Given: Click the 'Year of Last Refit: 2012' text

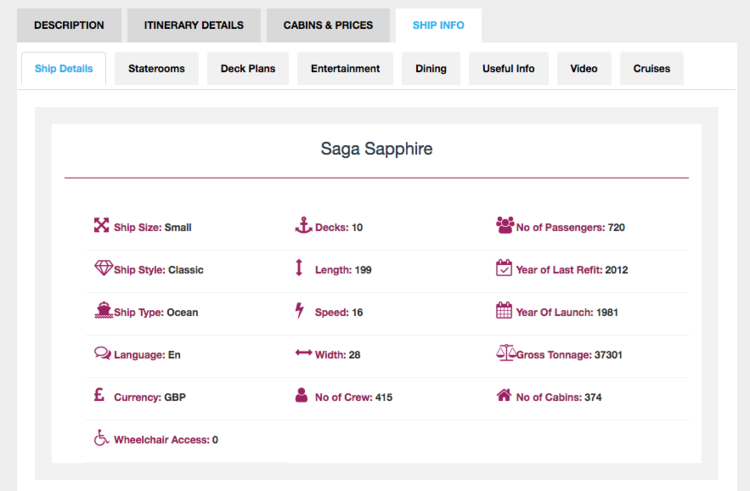Looking at the screenshot, I should tap(572, 270).
